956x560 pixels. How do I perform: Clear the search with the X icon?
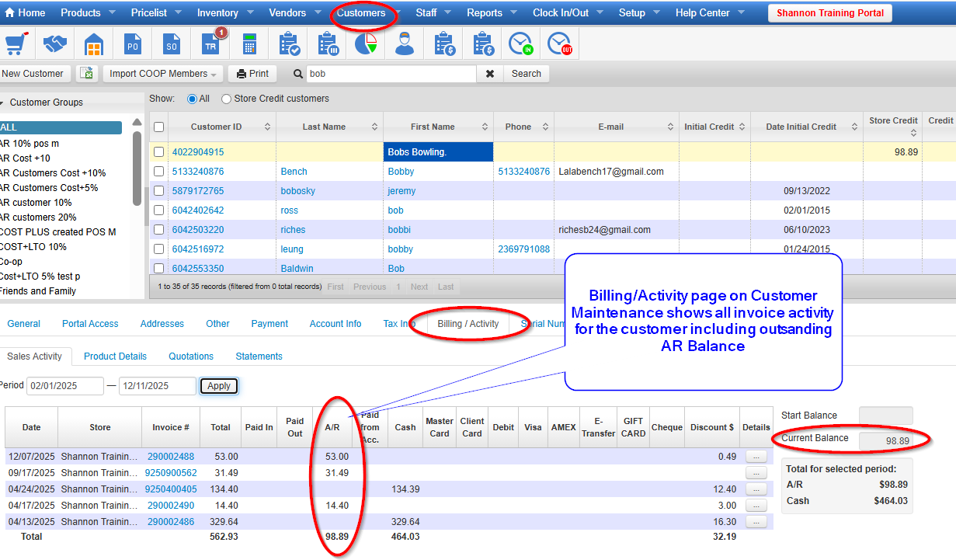coord(490,74)
